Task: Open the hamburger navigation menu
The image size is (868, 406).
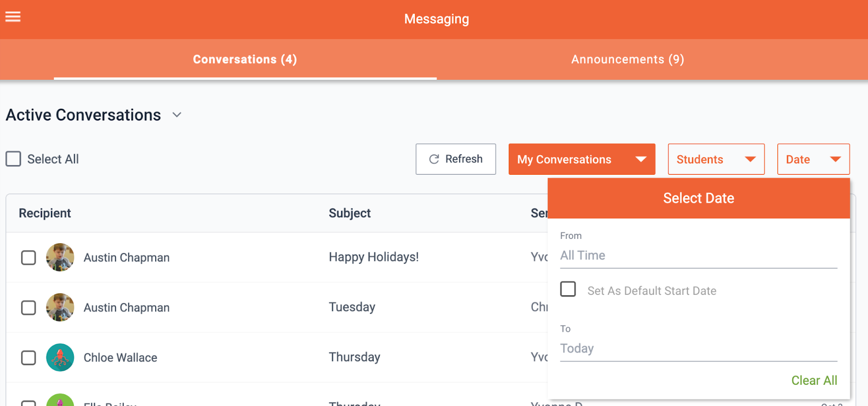Action: [13, 17]
